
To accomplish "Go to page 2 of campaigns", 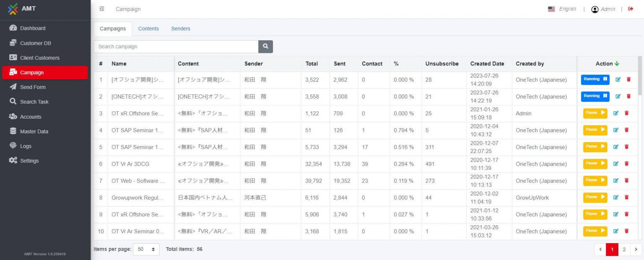I will click(x=624, y=250).
